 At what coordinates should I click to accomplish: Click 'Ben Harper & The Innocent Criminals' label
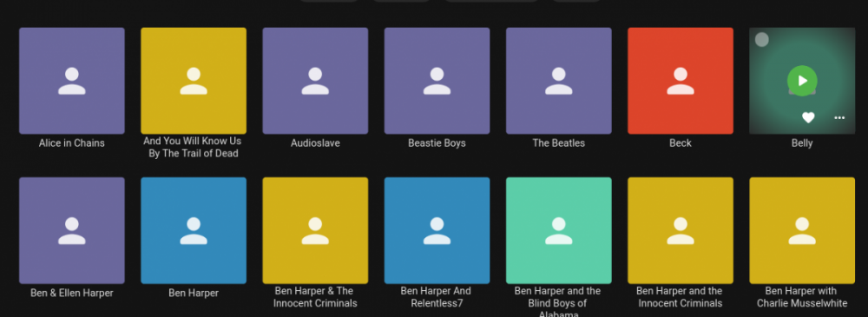(315, 297)
